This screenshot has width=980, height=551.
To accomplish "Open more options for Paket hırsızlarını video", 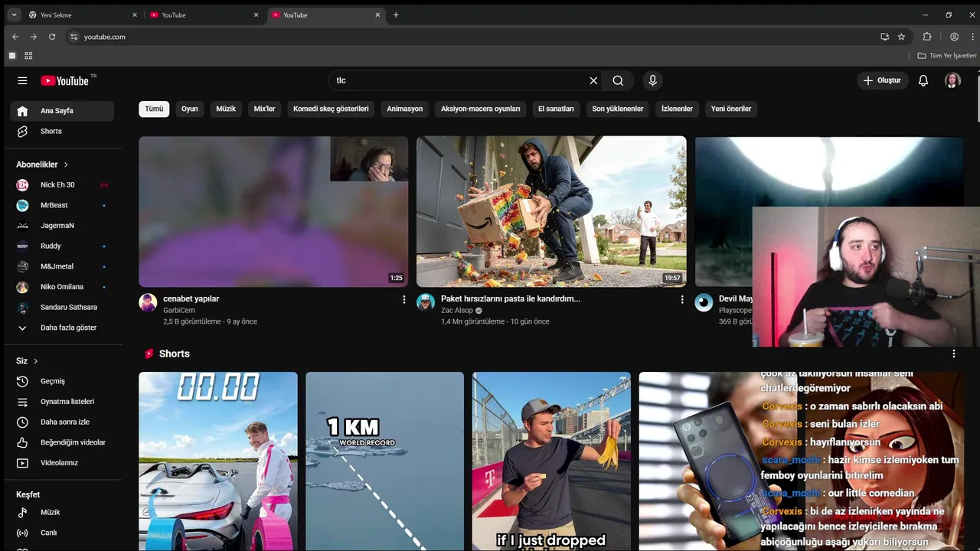I will click(x=682, y=300).
